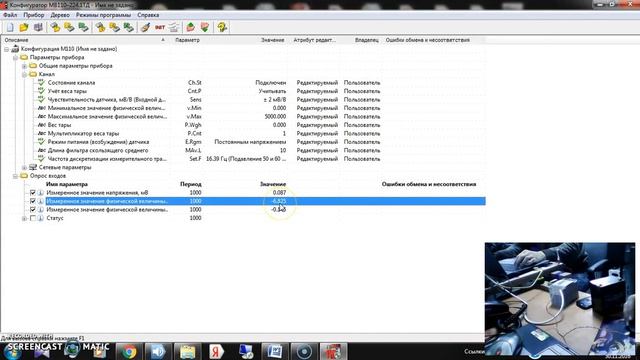Expand the Статус row
This screenshot has width=640, height=360.
tap(24, 218)
